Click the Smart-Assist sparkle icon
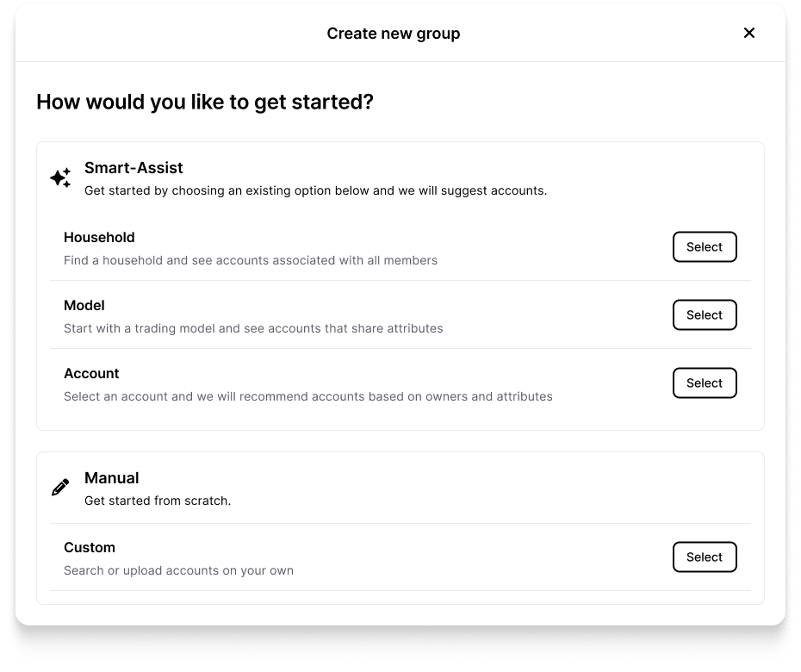Viewport: 801px width, 672px height. (60, 178)
